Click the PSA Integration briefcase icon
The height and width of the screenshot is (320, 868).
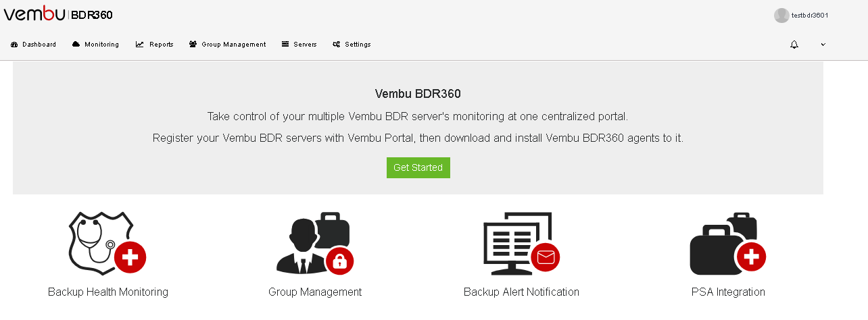[x=728, y=243]
